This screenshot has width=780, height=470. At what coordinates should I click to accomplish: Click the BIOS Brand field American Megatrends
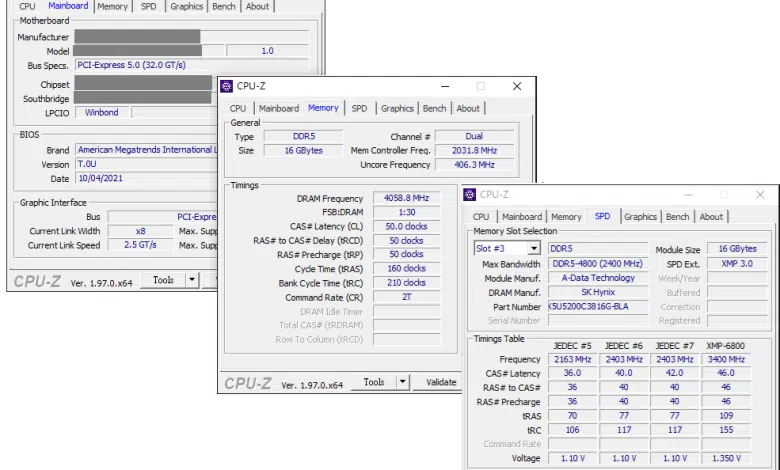pyautogui.click(x=146, y=150)
